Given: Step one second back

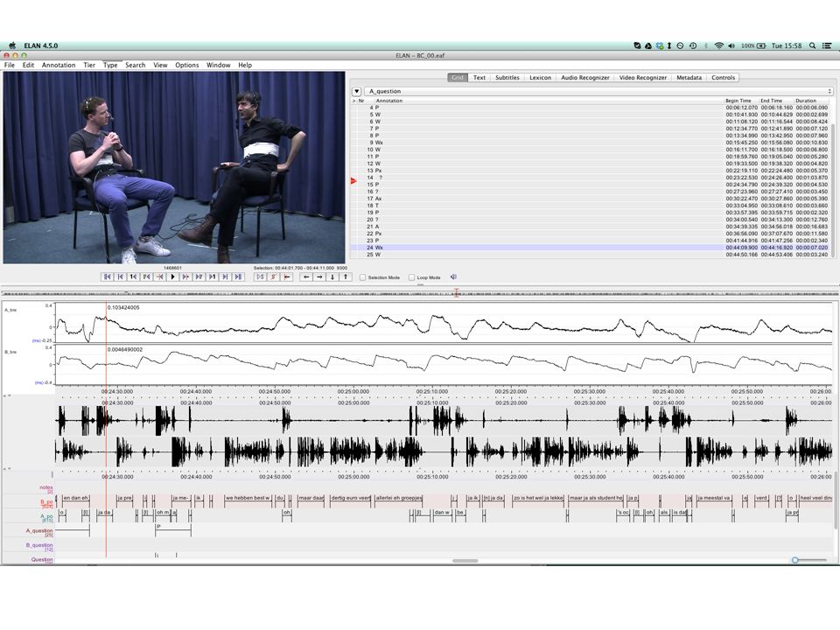Looking at the screenshot, I should (x=133, y=277).
